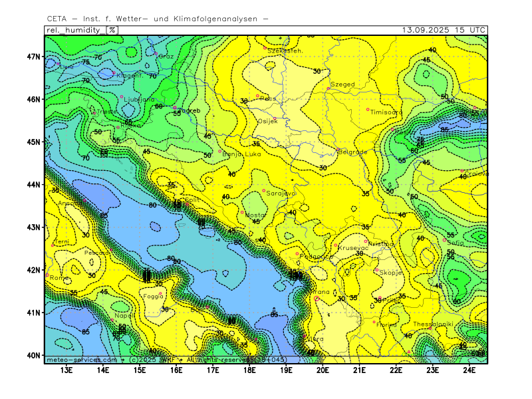Click the 47N latitude label
532x399 pixels.
click(34, 57)
